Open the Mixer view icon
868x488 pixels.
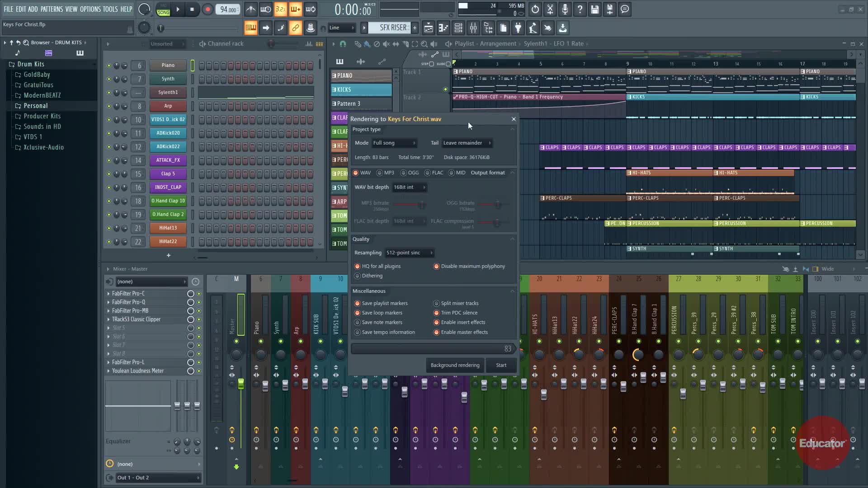(x=473, y=28)
